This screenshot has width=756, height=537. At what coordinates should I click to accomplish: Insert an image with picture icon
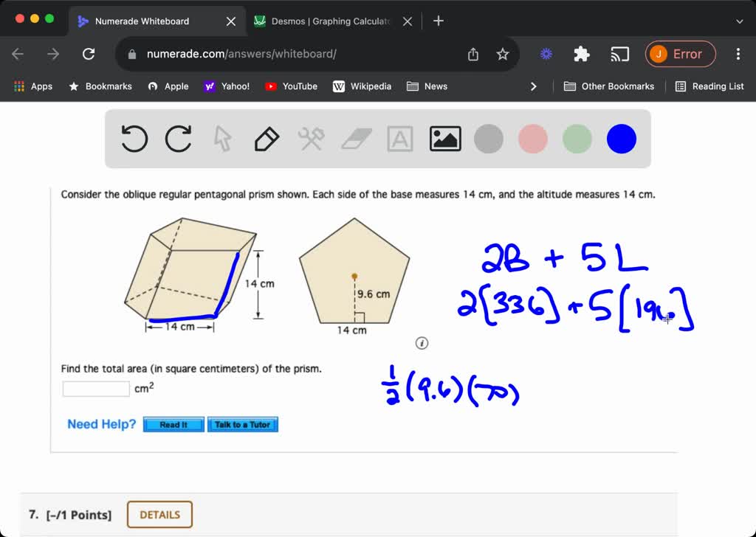tap(445, 139)
